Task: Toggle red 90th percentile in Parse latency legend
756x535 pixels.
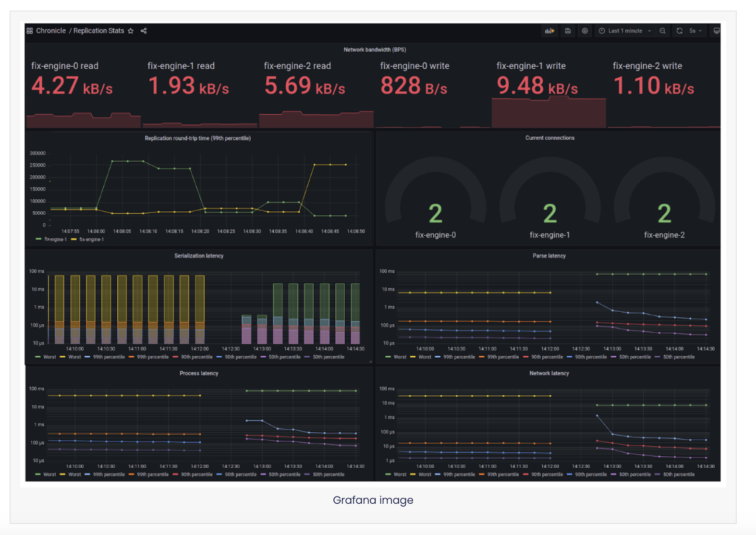Action: click(542, 357)
